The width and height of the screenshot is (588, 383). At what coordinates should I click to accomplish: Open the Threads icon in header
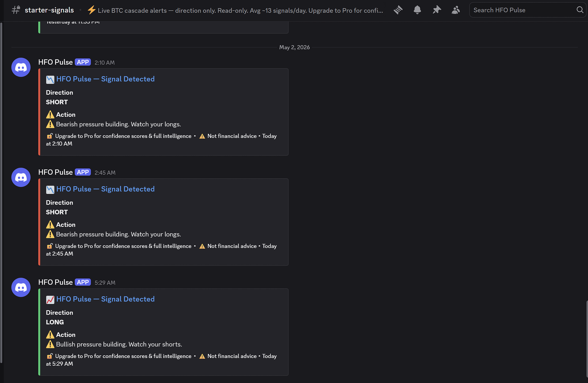[398, 10]
